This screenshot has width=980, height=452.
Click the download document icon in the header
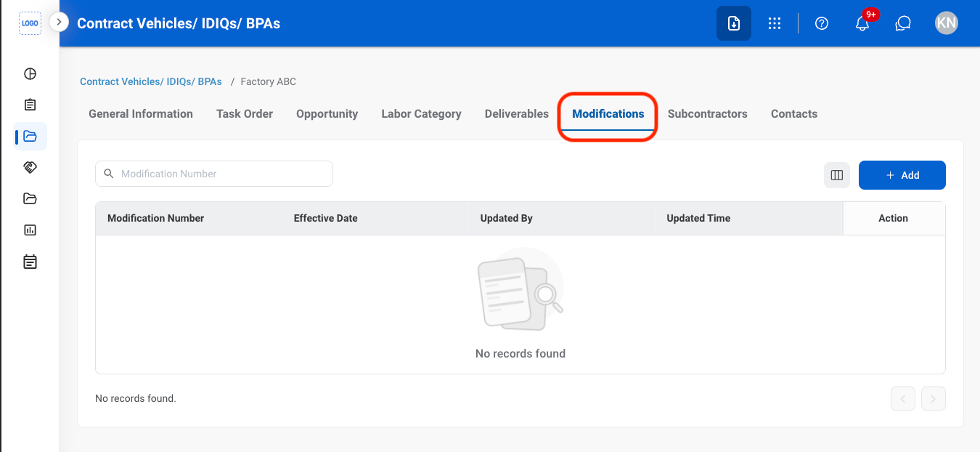(x=734, y=23)
